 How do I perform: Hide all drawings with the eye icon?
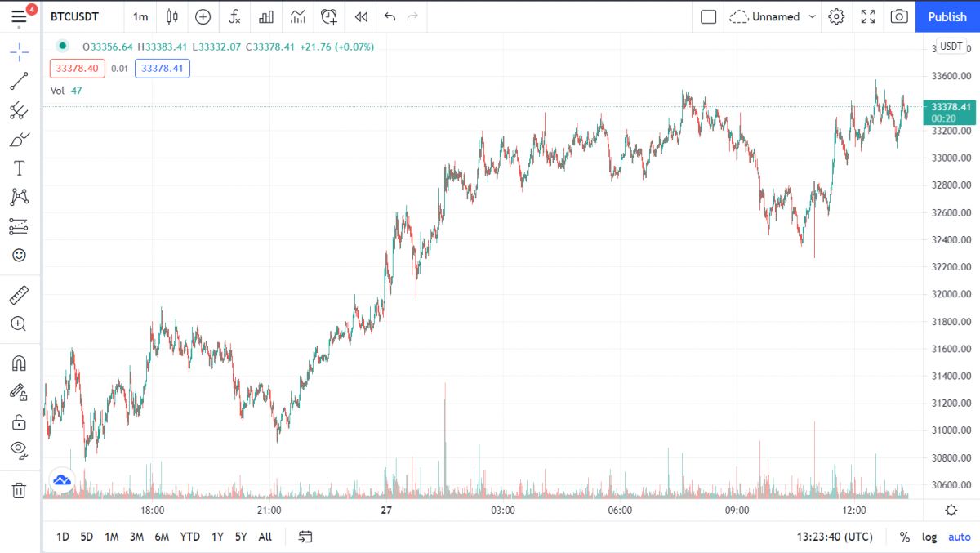tap(19, 448)
